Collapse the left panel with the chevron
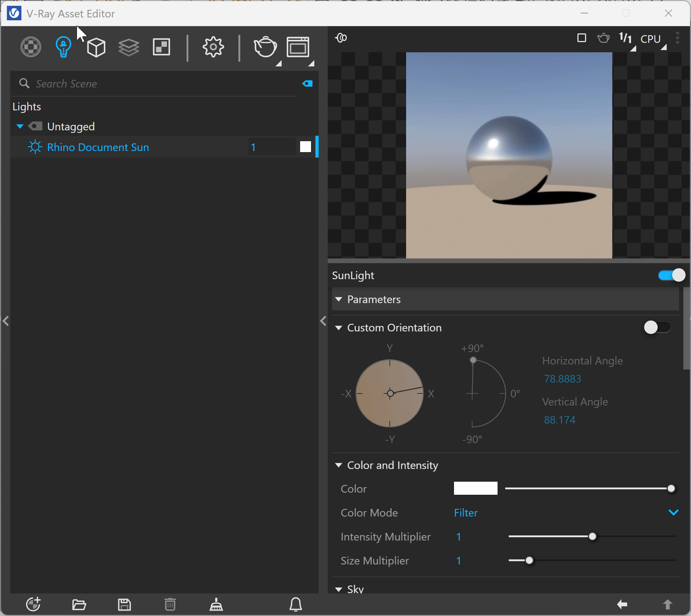 click(5, 321)
